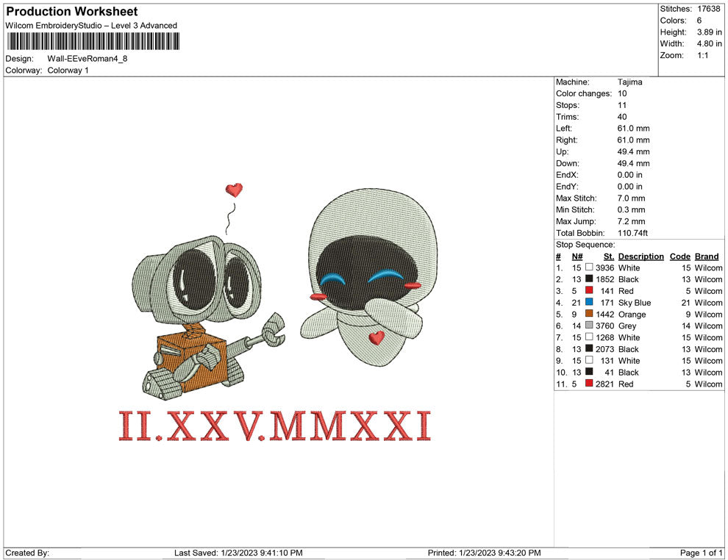This screenshot has height=560, width=728.
Task: Click the Colorway 1 value
Action: (x=68, y=70)
